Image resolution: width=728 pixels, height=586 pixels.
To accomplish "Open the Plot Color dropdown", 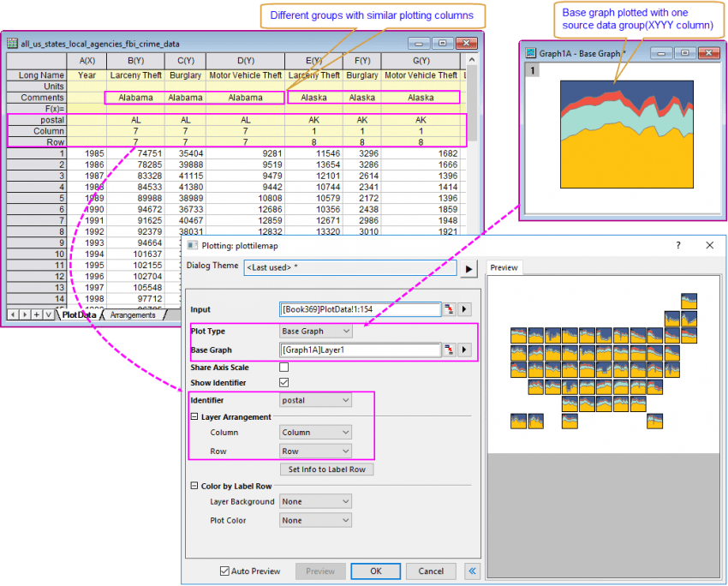I will tap(316, 521).
